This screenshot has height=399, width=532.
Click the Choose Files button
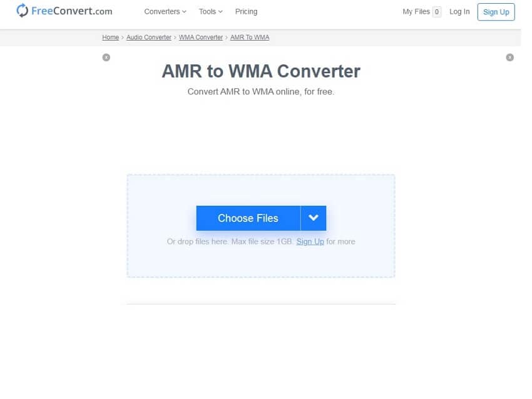[x=248, y=218]
